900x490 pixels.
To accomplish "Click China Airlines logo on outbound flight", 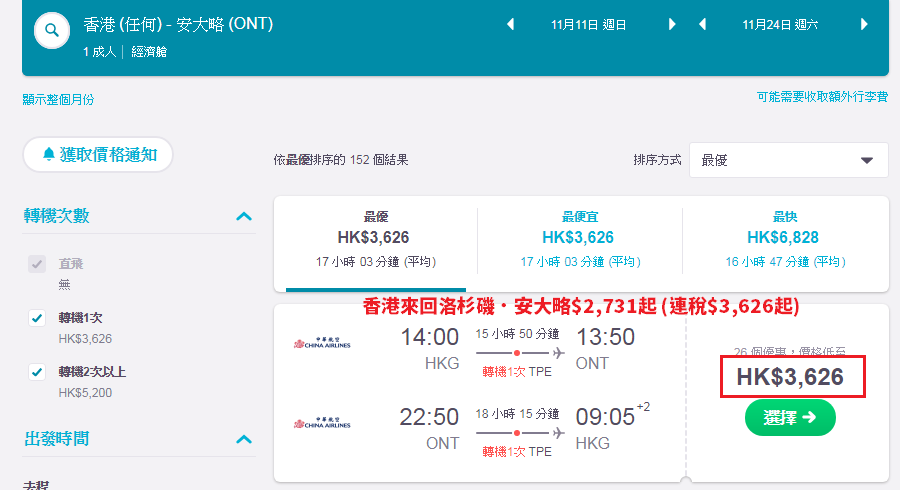I will click(322, 343).
